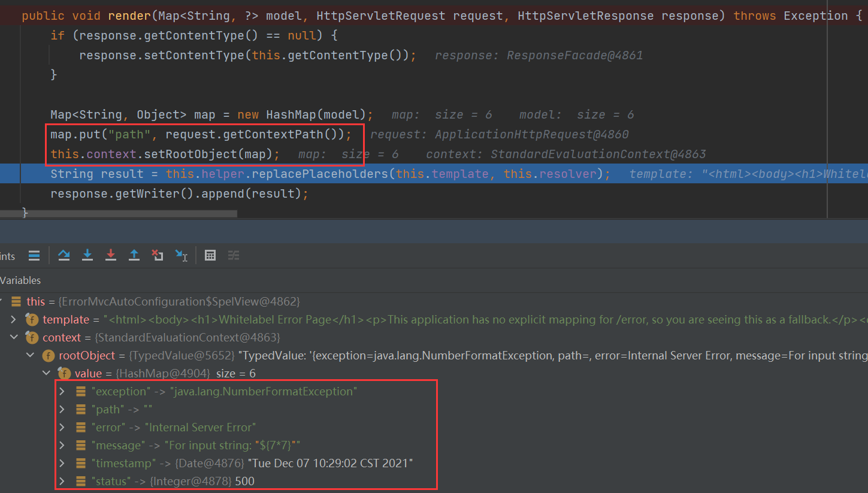Click the Step Out icon
868x493 pixels.
pos(134,255)
